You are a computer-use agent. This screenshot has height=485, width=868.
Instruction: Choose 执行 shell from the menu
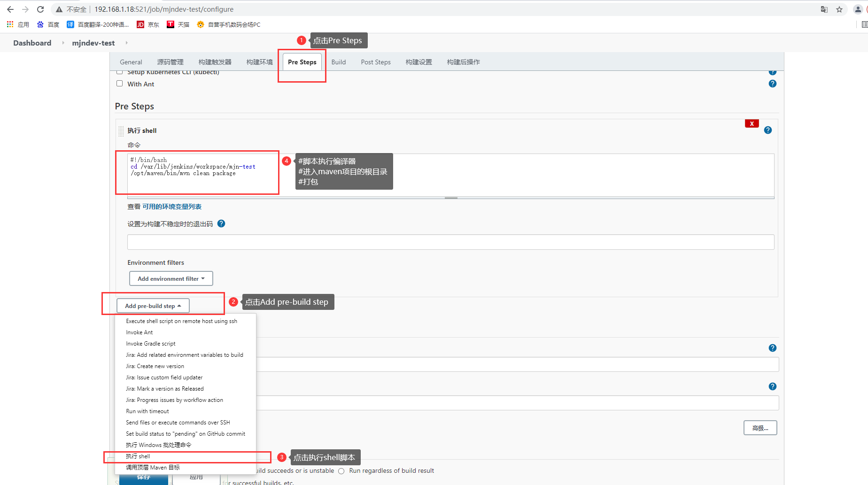[x=186, y=456]
